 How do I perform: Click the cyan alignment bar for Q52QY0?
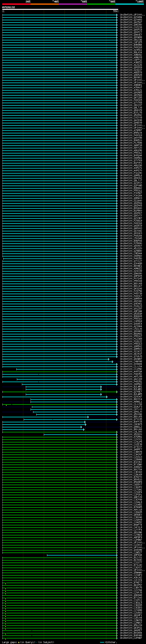(x=80, y=435)
